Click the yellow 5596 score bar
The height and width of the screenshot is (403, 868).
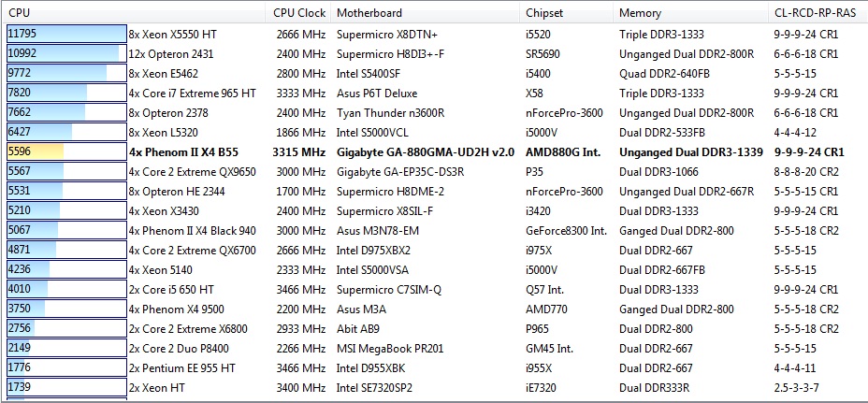[x=35, y=151]
